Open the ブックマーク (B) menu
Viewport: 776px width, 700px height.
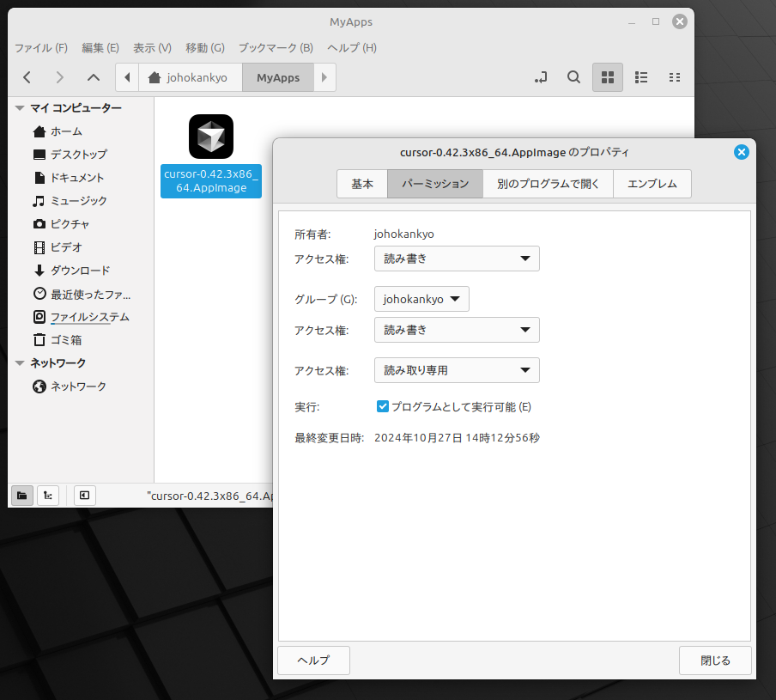[x=275, y=47]
